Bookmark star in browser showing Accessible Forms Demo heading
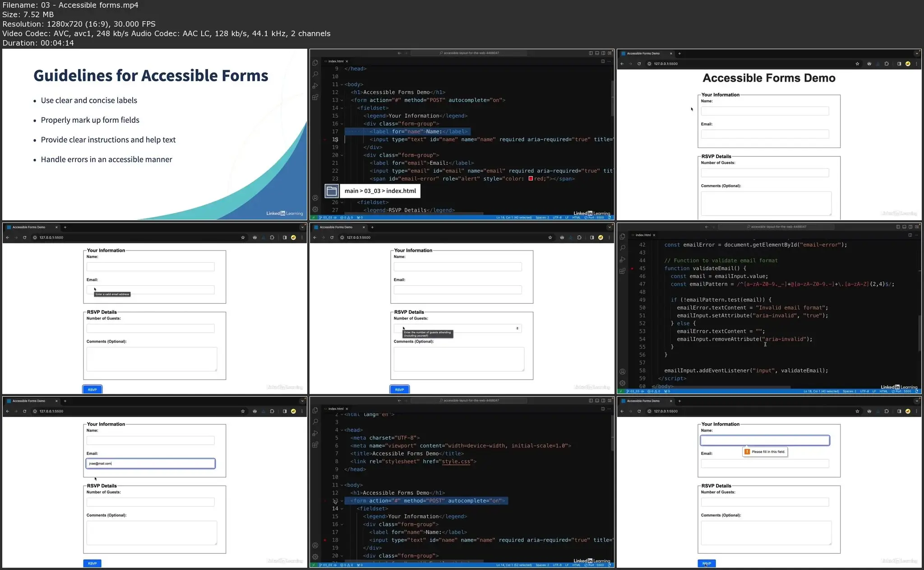 pyautogui.click(x=857, y=64)
